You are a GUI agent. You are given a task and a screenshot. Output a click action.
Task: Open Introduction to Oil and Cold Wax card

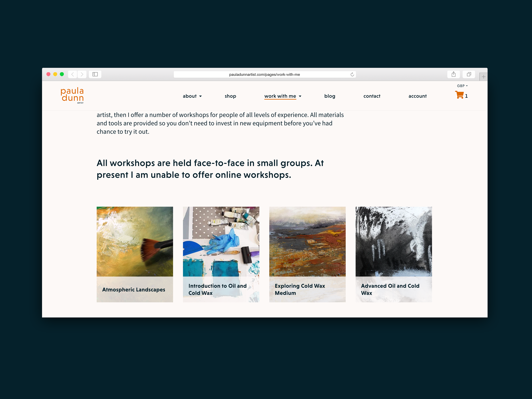point(221,254)
